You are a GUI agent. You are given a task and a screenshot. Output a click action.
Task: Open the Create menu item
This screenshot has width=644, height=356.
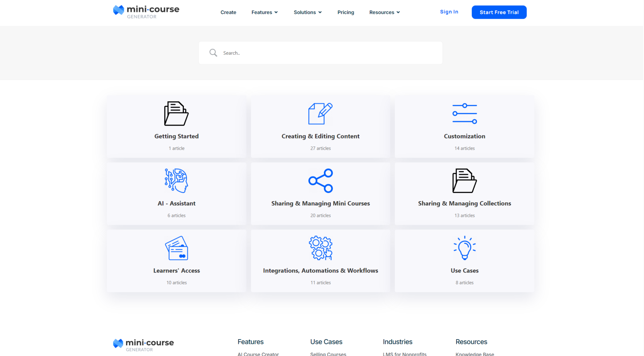point(228,12)
